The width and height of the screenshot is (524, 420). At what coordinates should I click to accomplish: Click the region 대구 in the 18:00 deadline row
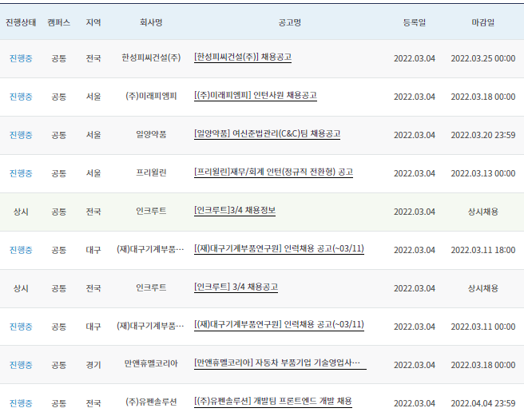(93, 250)
